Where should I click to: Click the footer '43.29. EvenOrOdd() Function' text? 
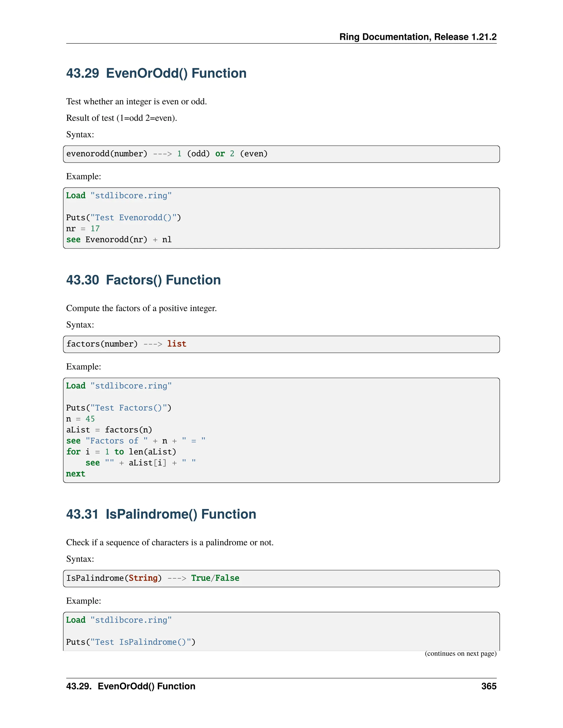131,686
